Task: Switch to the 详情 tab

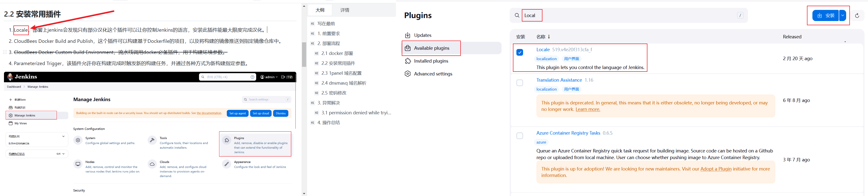Action: pos(345,10)
